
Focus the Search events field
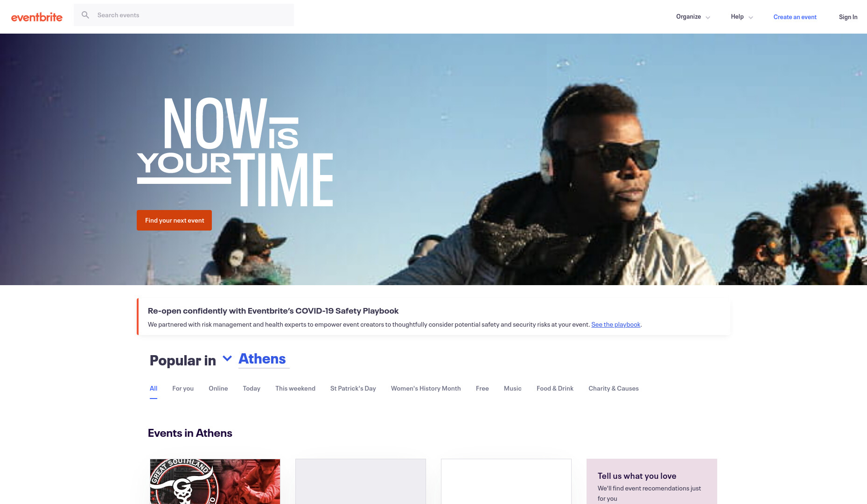coord(184,15)
